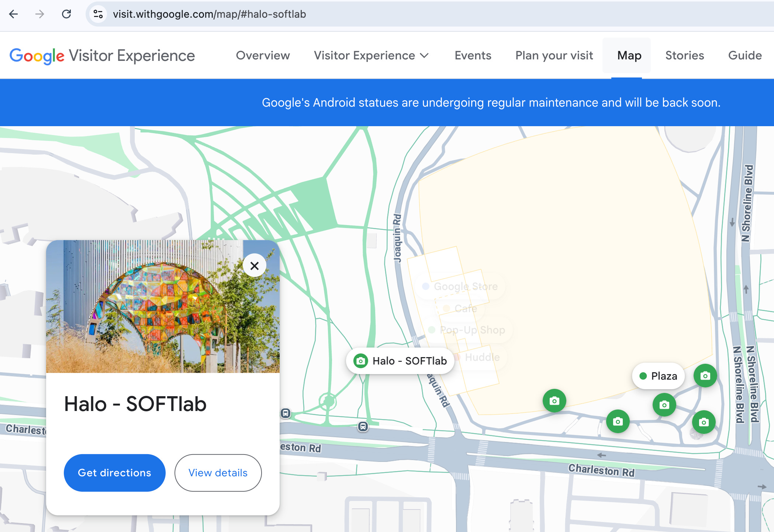774x532 pixels.
Task: Close the Halo - SOFTlab info card
Action: [254, 266]
